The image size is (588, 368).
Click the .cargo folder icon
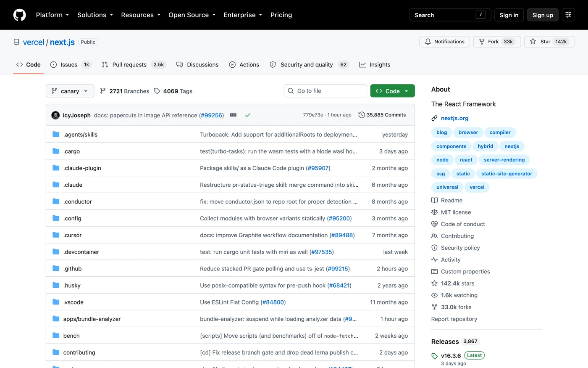coord(56,151)
